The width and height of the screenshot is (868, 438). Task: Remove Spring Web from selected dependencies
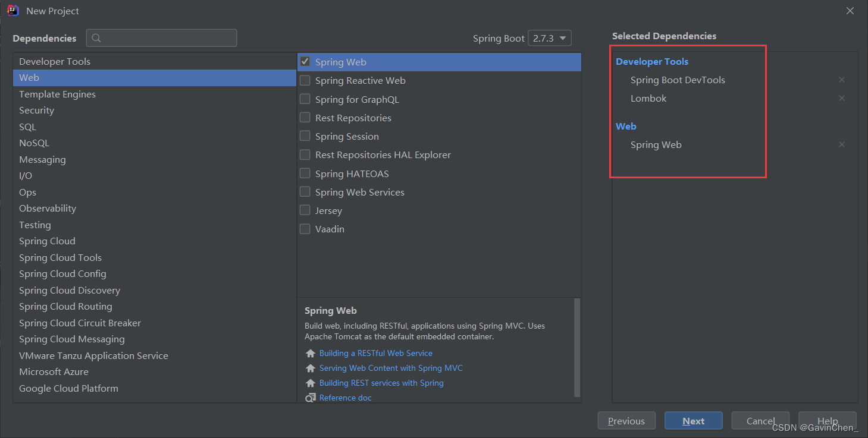(x=841, y=144)
